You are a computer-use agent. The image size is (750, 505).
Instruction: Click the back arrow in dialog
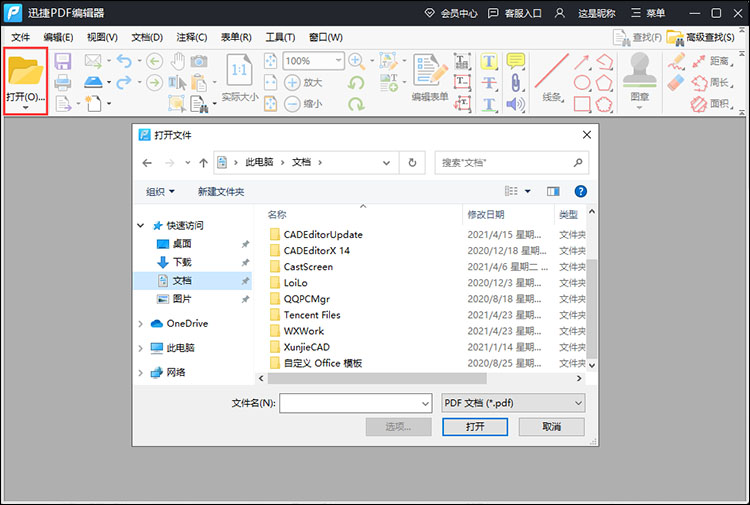click(147, 163)
